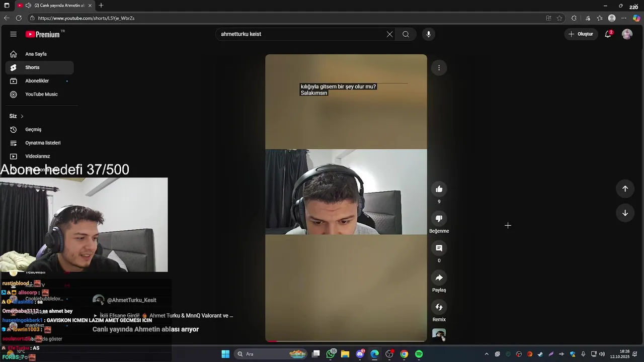Viewport: 644px width, 362px height.
Task: Go to next Short with down arrow
Action: [x=625, y=213]
